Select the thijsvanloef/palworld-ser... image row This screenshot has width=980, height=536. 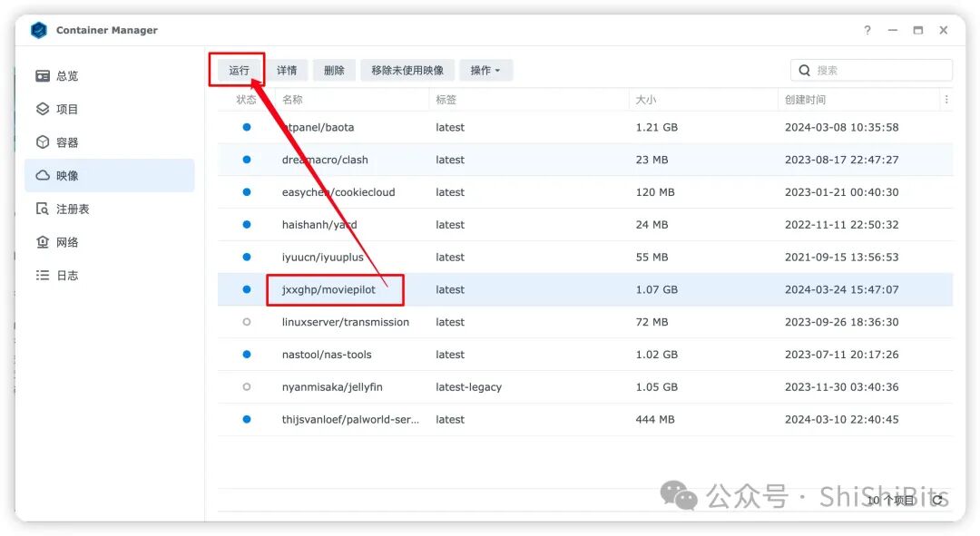(x=585, y=419)
